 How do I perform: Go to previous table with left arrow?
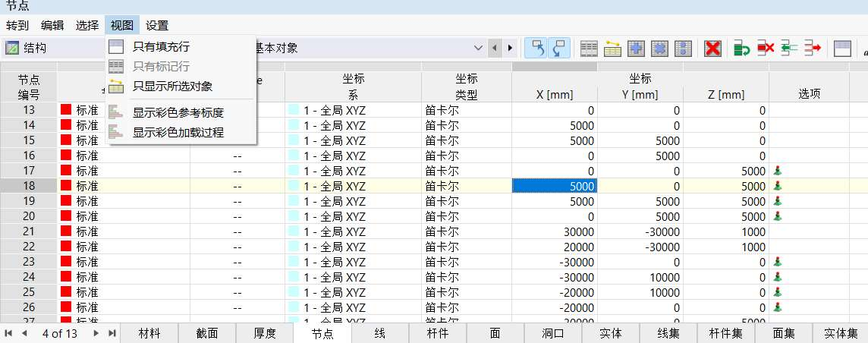[495, 48]
